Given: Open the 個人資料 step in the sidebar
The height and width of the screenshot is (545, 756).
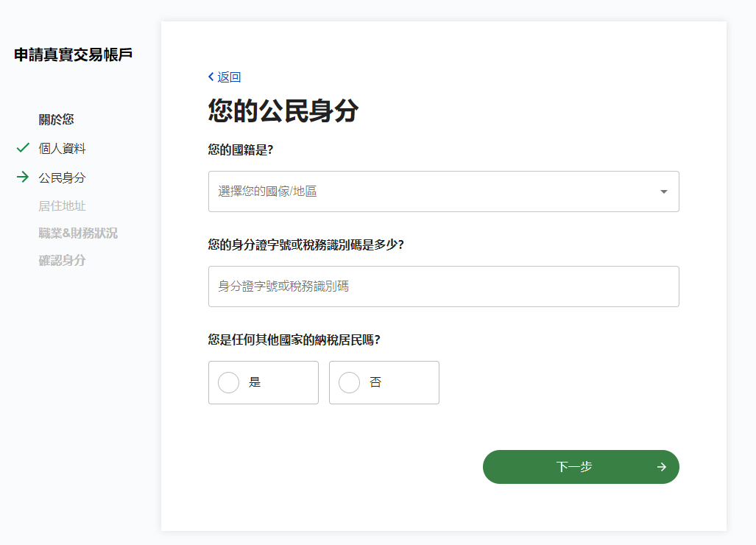Looking at the screenshot, I should coord(62,149).
